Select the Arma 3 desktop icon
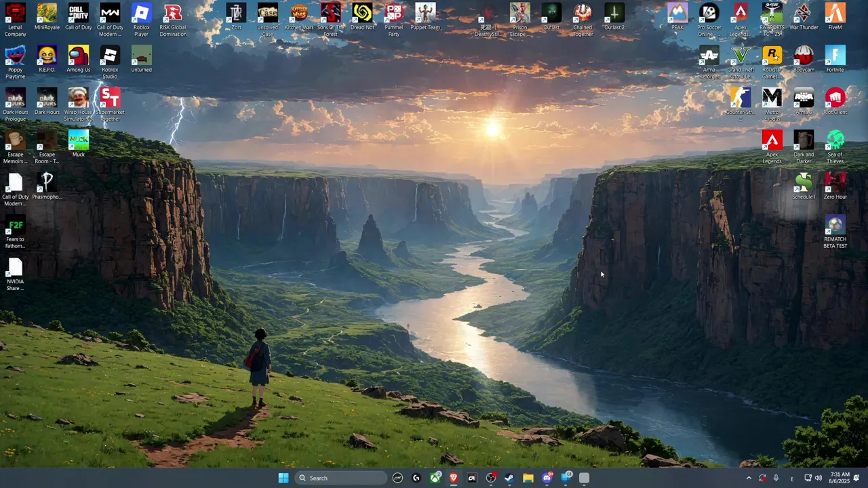Image resolution: width=868 pixels, height=488 pixels. (804, 102)
